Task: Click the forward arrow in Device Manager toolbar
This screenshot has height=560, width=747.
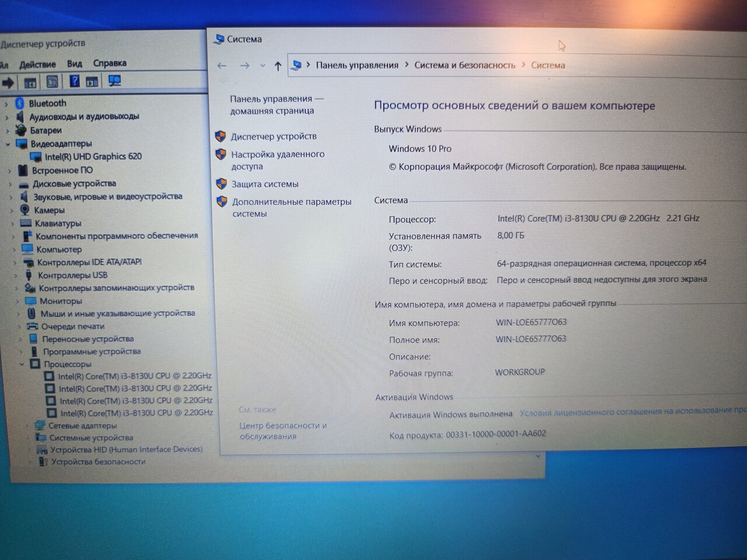Action: tap(8, 82)
